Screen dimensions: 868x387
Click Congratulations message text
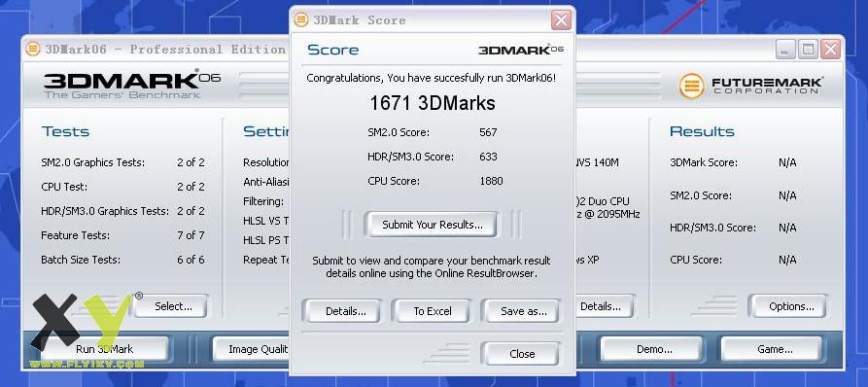click(x=432, y=78)
